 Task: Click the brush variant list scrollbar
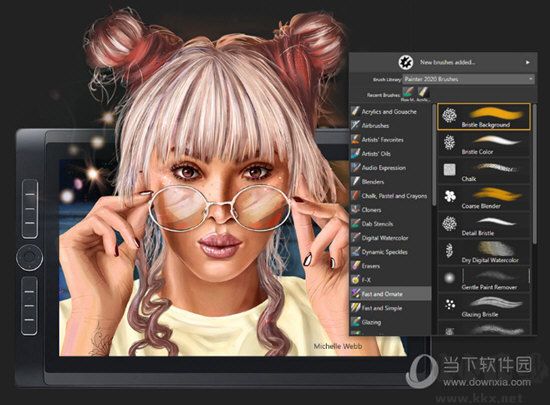pos(535,174)
